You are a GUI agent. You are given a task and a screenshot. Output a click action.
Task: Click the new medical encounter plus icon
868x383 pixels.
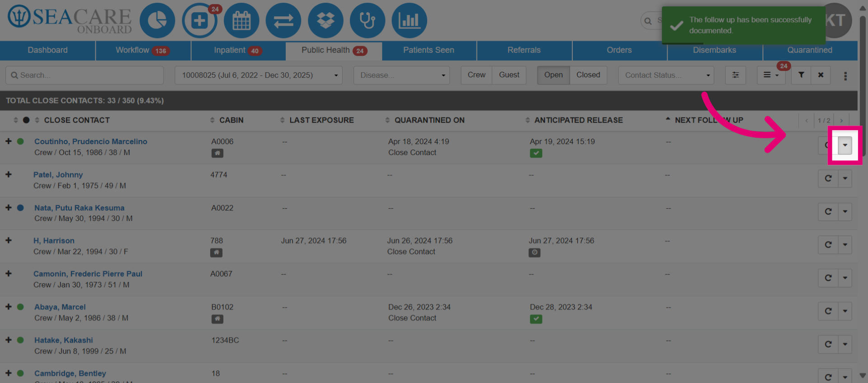(x=199, y=21)
